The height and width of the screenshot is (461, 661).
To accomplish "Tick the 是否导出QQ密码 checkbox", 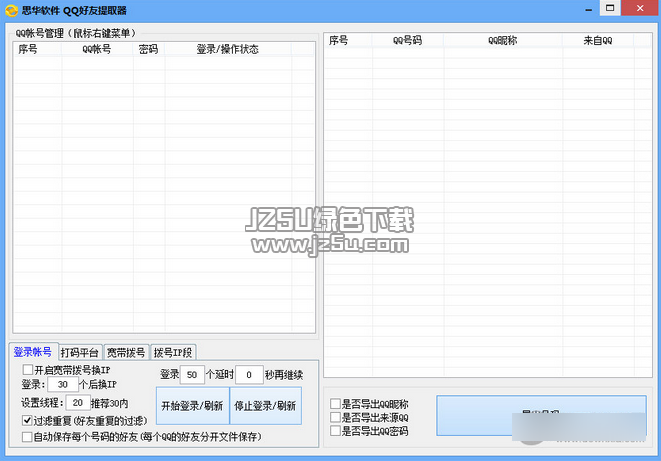I will tap(336, 431).
